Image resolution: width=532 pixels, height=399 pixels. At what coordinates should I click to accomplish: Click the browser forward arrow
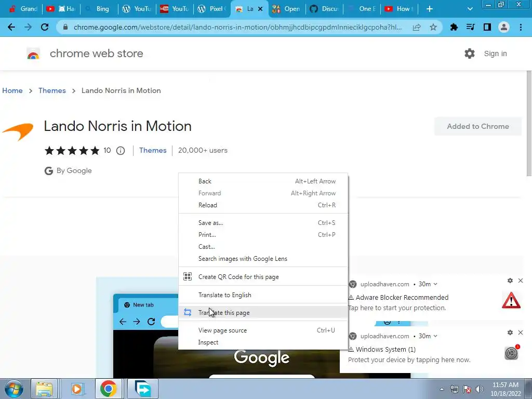click(28, 27)
